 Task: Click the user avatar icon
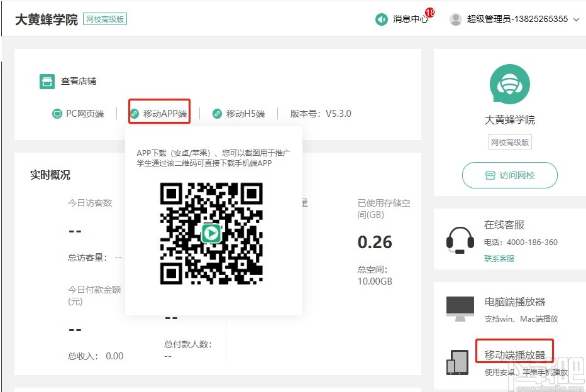pyautogui.click(x=455, y=19)
